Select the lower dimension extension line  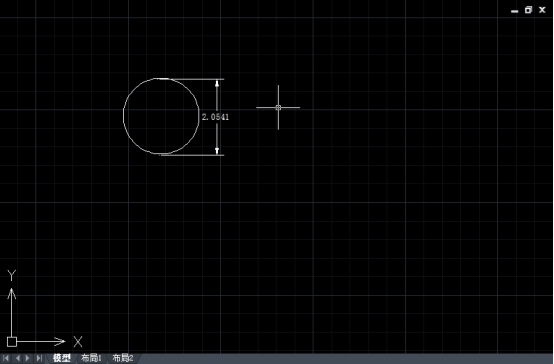193,155
